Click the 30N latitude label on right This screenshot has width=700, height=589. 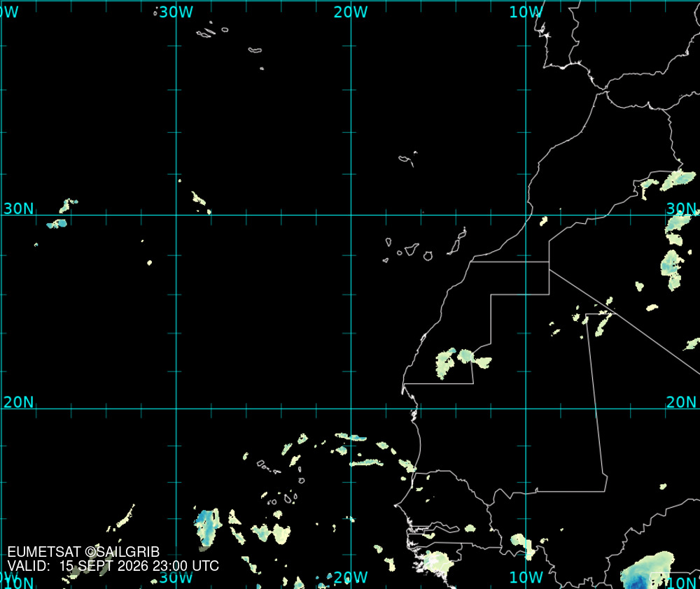coord(681,208)
